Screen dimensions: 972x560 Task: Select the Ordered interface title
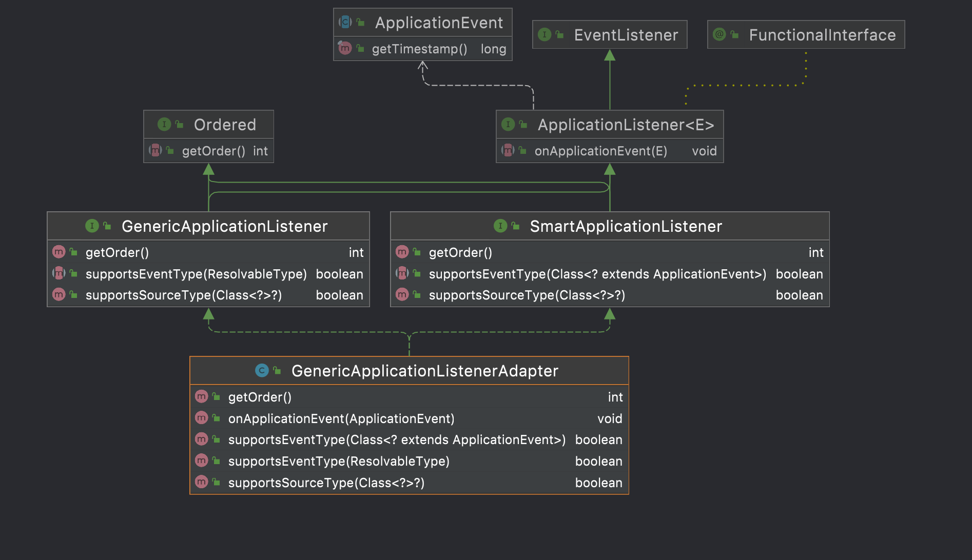click(225, 125)
